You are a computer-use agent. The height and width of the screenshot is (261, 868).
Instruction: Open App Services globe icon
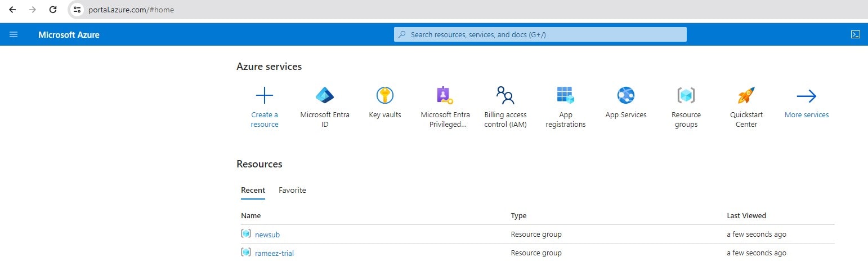(x=626, y=95)
